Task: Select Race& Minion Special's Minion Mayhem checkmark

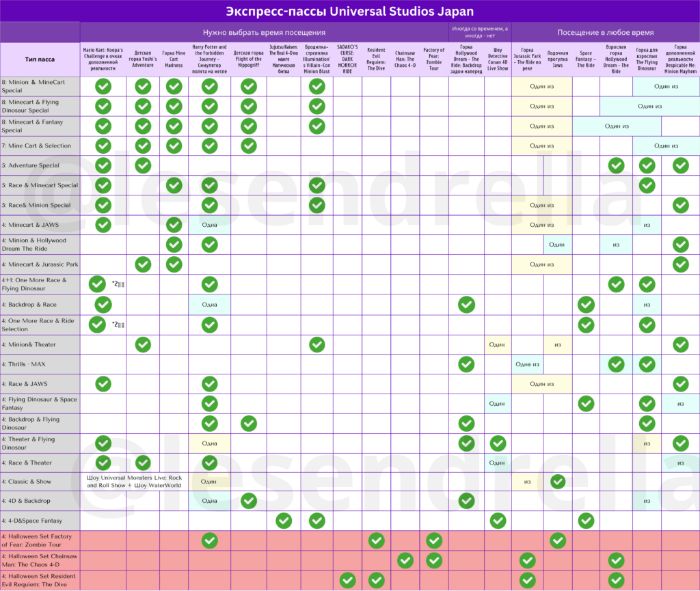Action: pos(680,205)
